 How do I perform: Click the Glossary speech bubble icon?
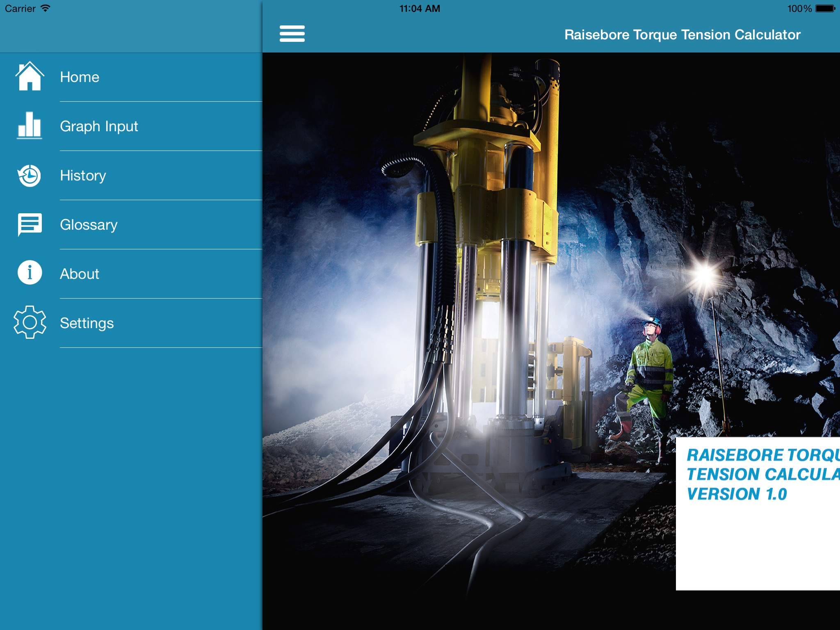(x=30, y=224)
